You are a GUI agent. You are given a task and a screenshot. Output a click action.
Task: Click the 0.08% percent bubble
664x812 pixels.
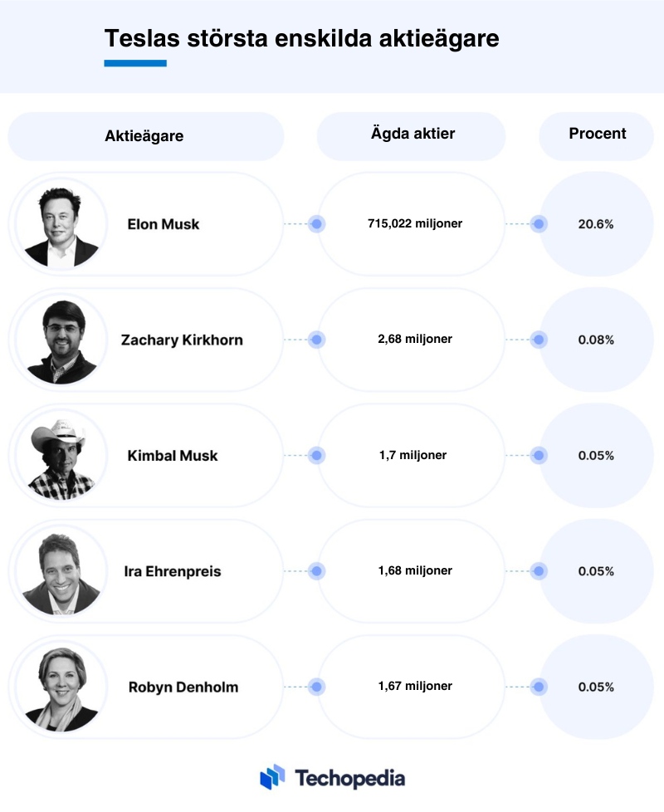[596, 340]
